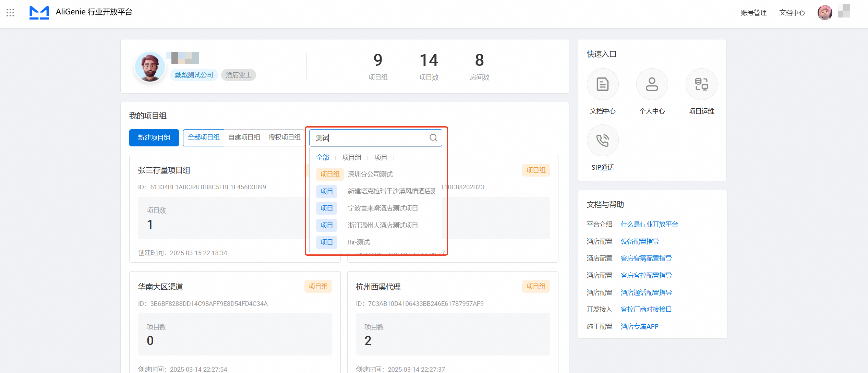Click the 9 项目组 statistic
Image resolution: width=868 pixels, height=373 pixels.
[378, 67]
